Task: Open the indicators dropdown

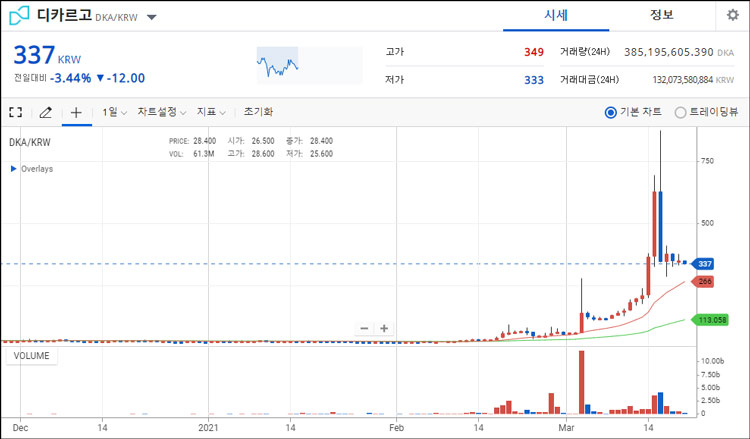Action: click(x=211, y=112)
